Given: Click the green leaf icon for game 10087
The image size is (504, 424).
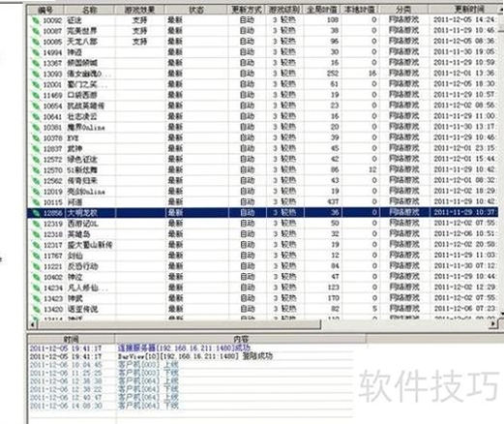Looking at the screenshot, I should pos(35,31).
